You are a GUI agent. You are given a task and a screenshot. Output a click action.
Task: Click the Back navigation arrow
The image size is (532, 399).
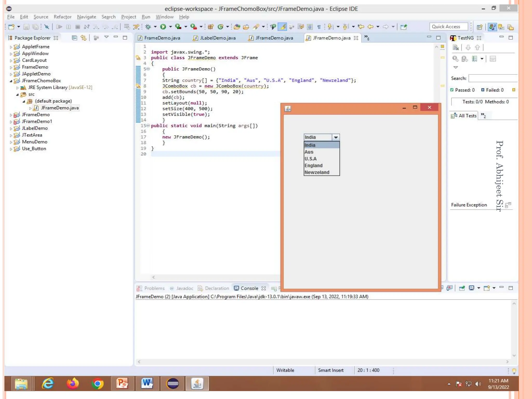tap(370, 27)
